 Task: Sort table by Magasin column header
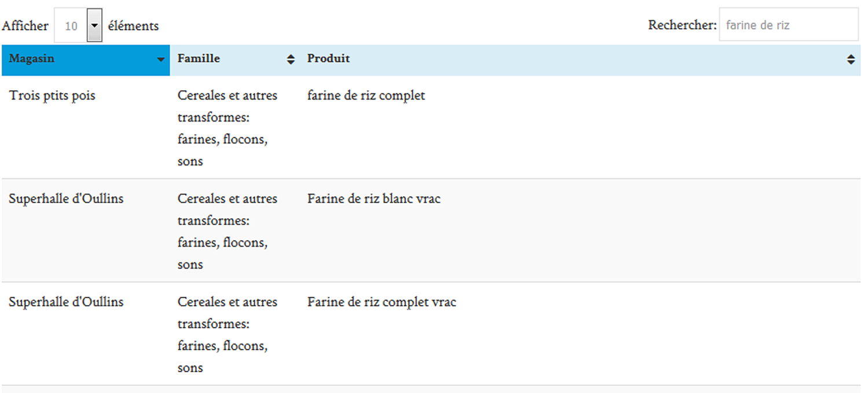(x=32, y=59)
